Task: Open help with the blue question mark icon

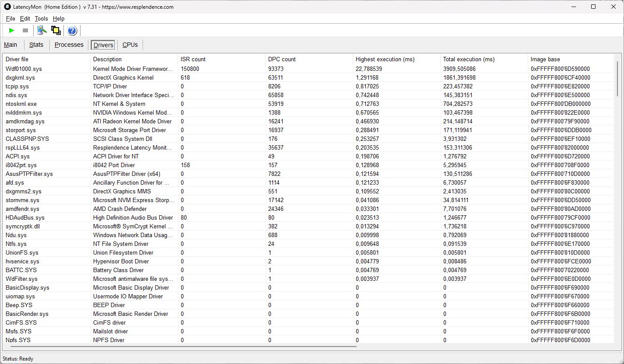Action: pos(72,30)
